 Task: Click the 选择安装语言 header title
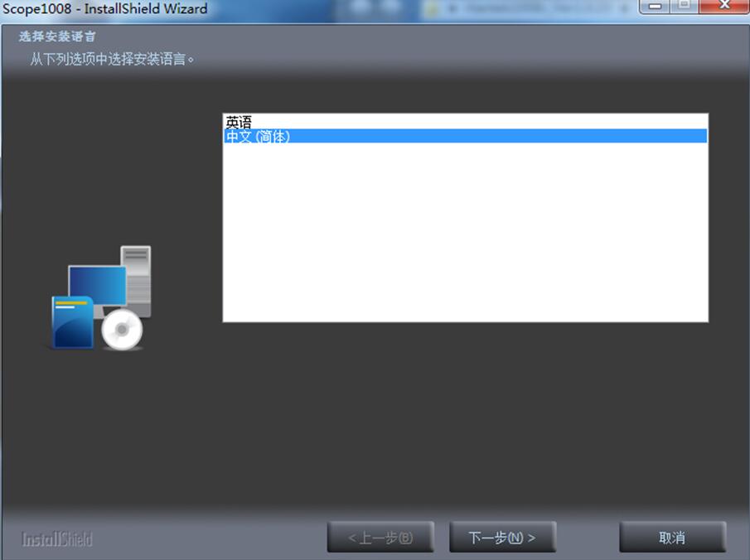coord(57,36)
